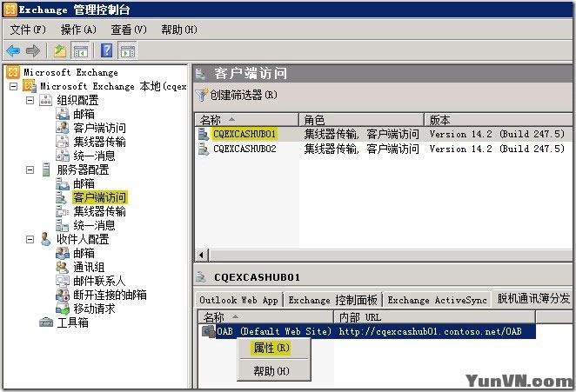Select 统一消息 under 服务器配置

coord(95,225)
